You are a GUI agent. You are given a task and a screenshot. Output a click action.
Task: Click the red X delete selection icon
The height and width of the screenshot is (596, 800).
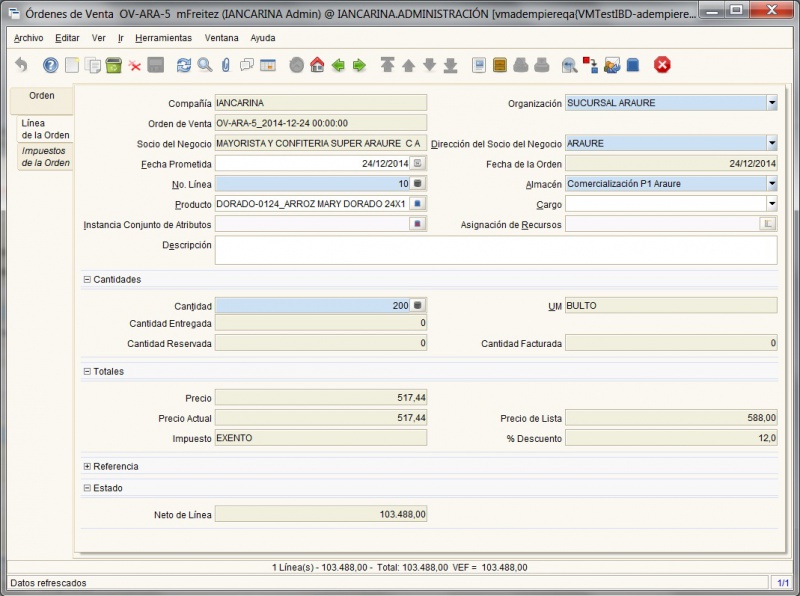135,65
